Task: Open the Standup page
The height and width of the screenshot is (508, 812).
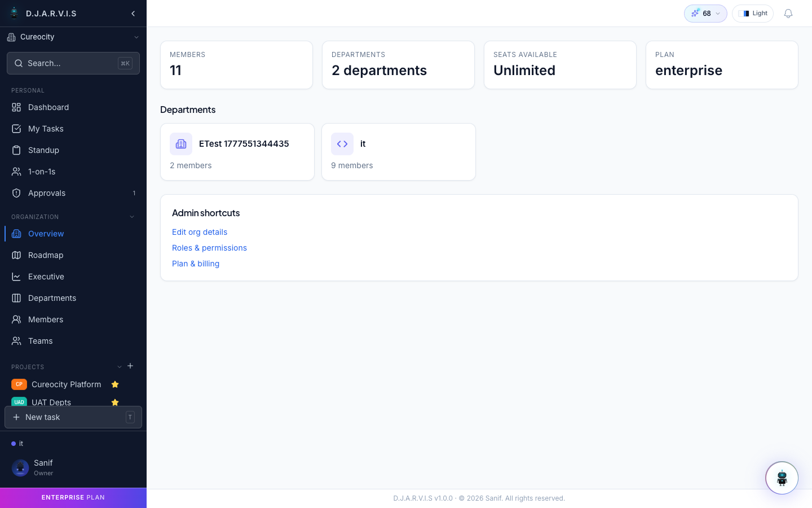Action: point(73,150)
